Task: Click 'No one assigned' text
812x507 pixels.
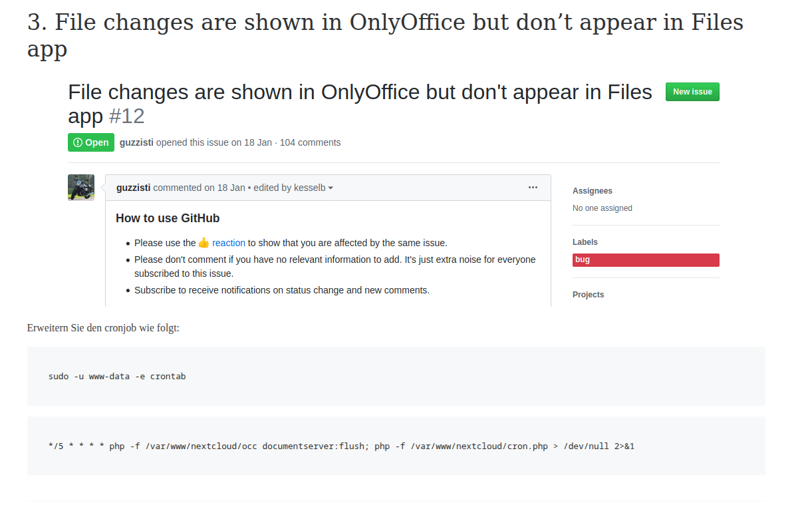Action: (603, 208)
